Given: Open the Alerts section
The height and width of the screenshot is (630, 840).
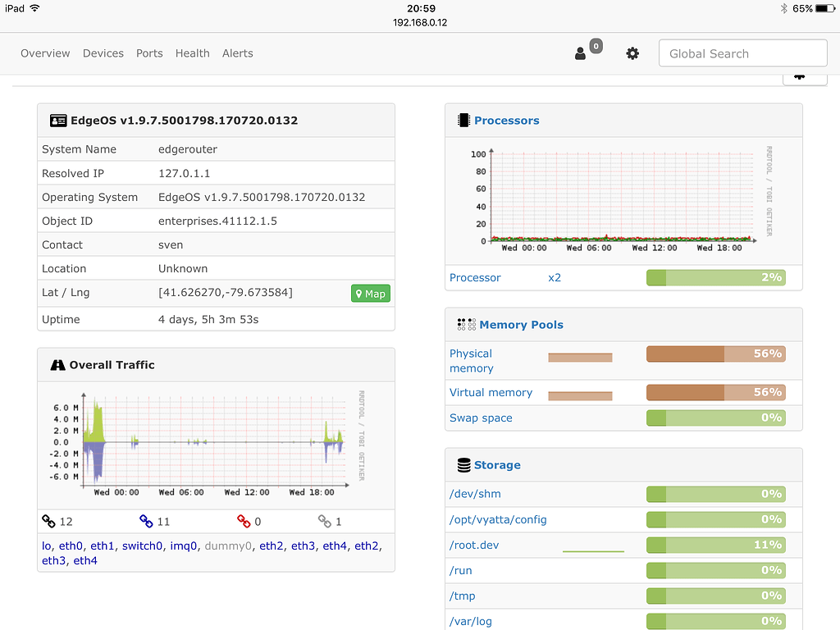Looking at the screenshot, I should click(x=237, y=52).
